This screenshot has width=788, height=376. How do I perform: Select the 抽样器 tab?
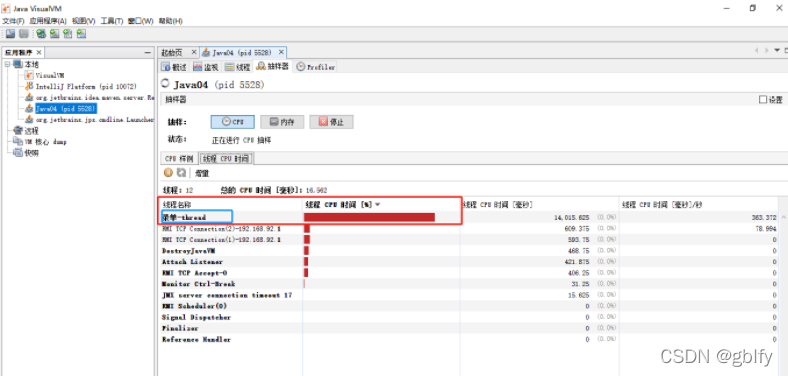pyautogui.click(x=272, y=66)
